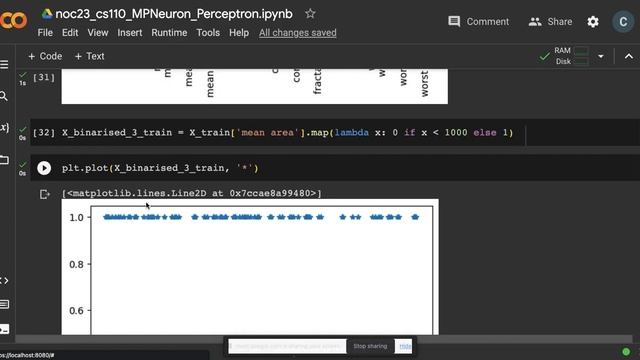
Task: Open the command palette sidebar icon
Action: [x=4, y=304]
